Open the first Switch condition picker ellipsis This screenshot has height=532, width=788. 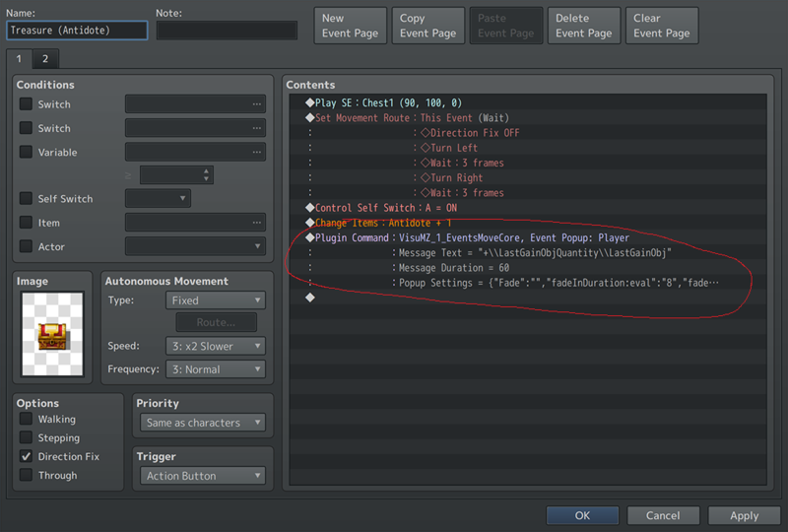pyautogui.click(x=256, y=103)
